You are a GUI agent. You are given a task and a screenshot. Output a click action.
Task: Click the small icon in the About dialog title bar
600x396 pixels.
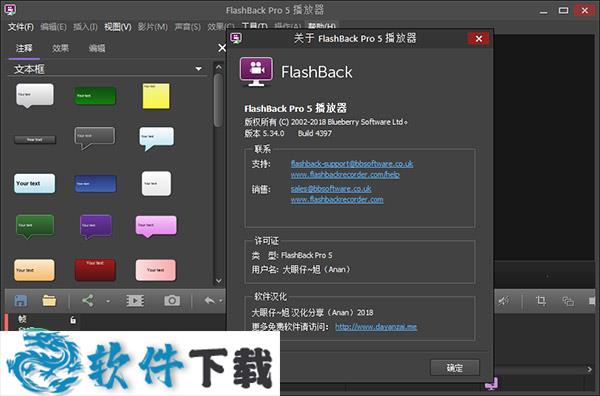coord(236,38)
